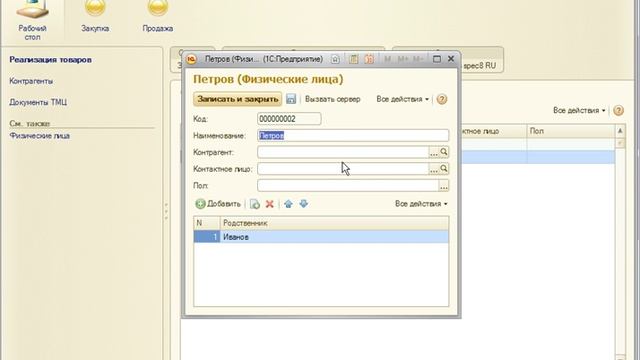Open the calculator icon in dialog title bar
The width and height of the screenshot is (640, 360).
pos(353,59)
